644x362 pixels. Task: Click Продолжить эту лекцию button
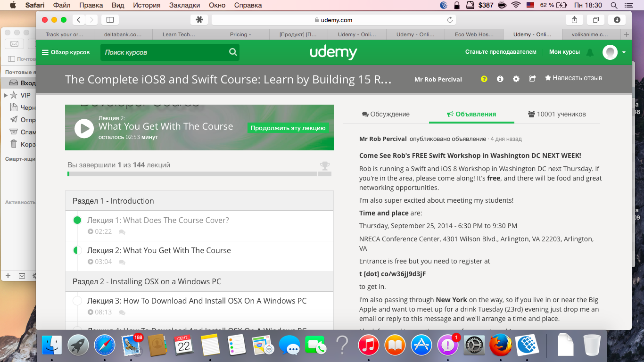pyautogui.click(x=288, y=128)
